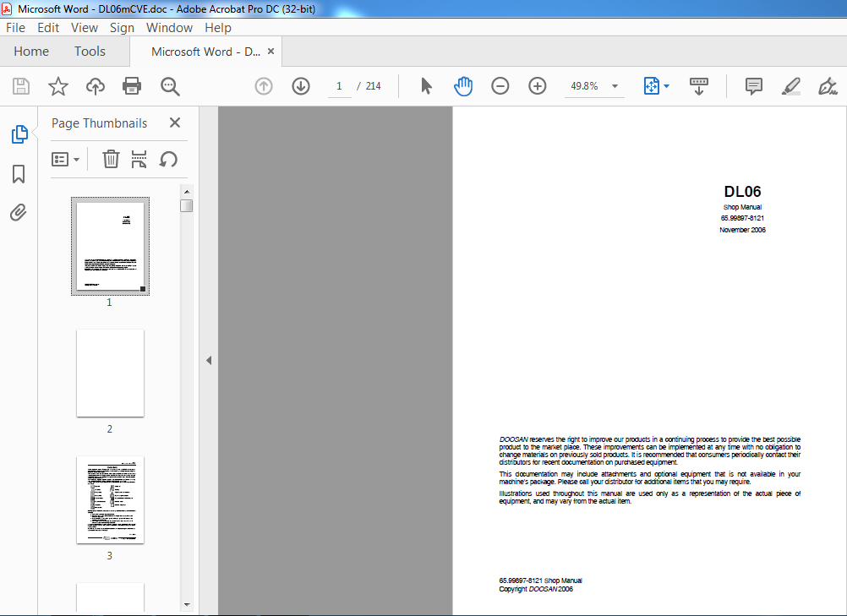The image size is (847, 616).
Task: Open the Sign document pen icon
Action: click(x=828, y=86)
